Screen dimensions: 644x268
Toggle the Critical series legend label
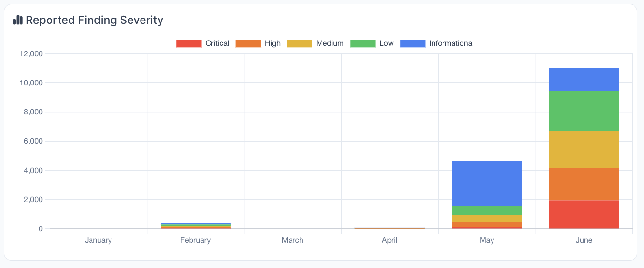217,43
